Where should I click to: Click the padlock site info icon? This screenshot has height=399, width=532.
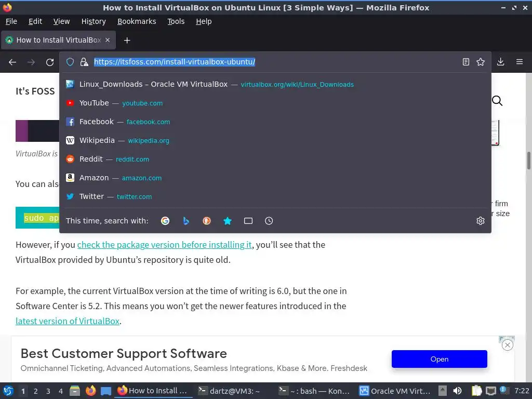pos(84,62)
